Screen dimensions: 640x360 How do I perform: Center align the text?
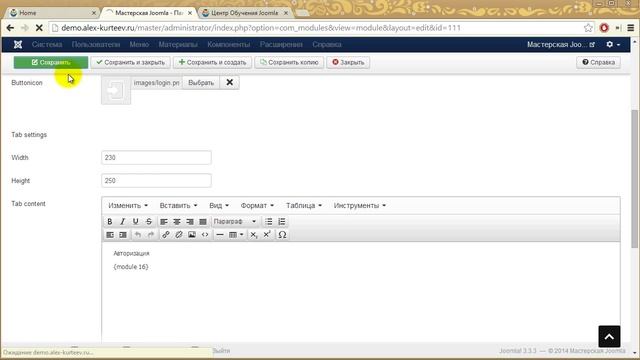coord(177,222)
